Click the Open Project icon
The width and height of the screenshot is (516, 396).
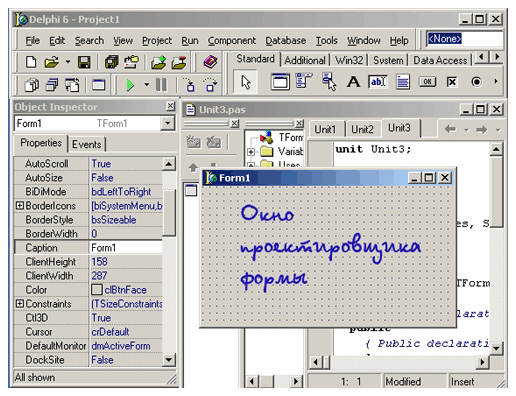(132, 62)
